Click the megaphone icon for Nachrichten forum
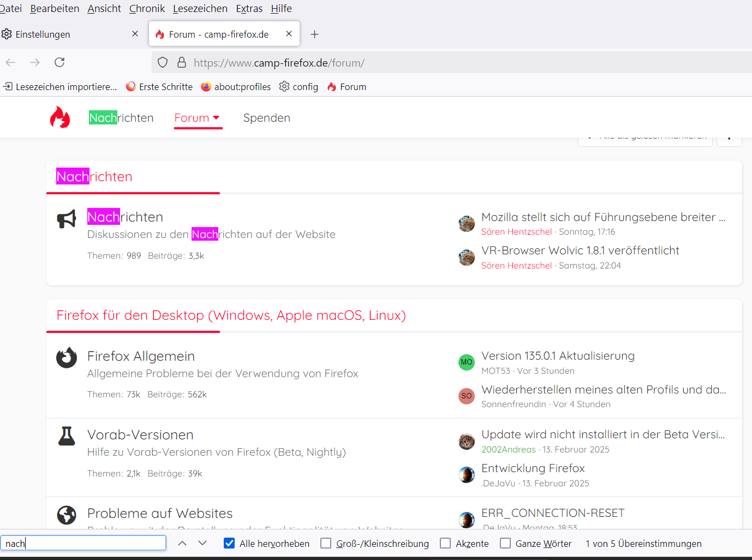Image resolution: width=752 pixels, height=560 pixels. coord(67,219)
